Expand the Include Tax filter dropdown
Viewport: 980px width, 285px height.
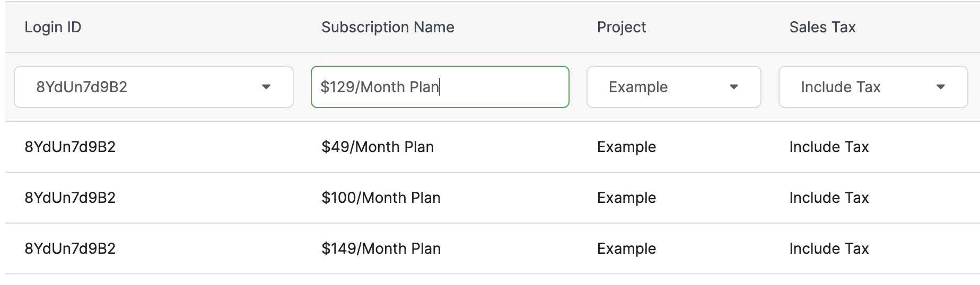point(873,87)
